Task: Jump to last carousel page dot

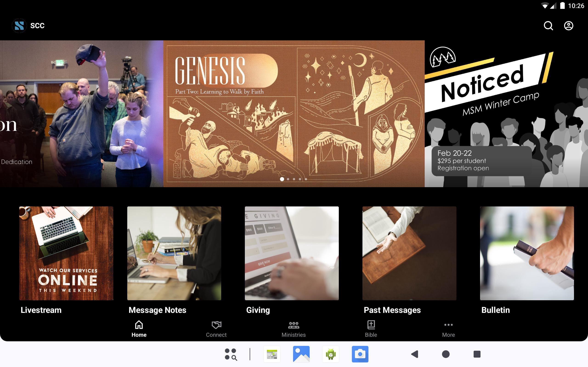Action: coord(306,179)
